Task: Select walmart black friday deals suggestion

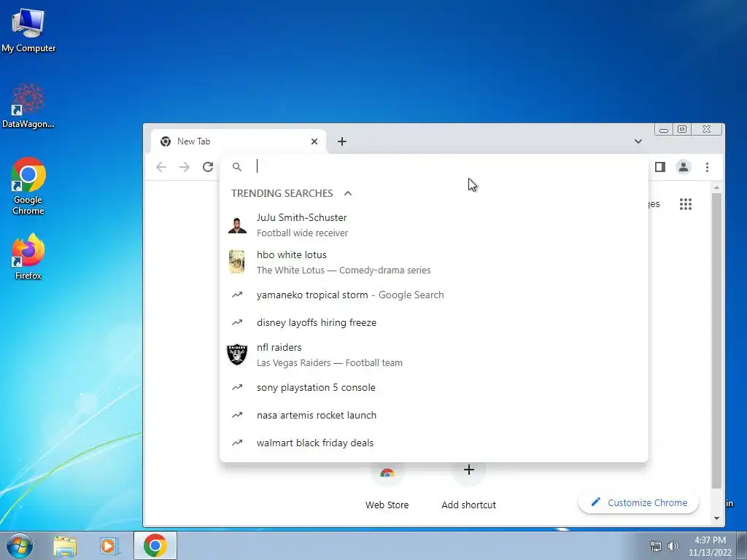Action: click(433, 443)
